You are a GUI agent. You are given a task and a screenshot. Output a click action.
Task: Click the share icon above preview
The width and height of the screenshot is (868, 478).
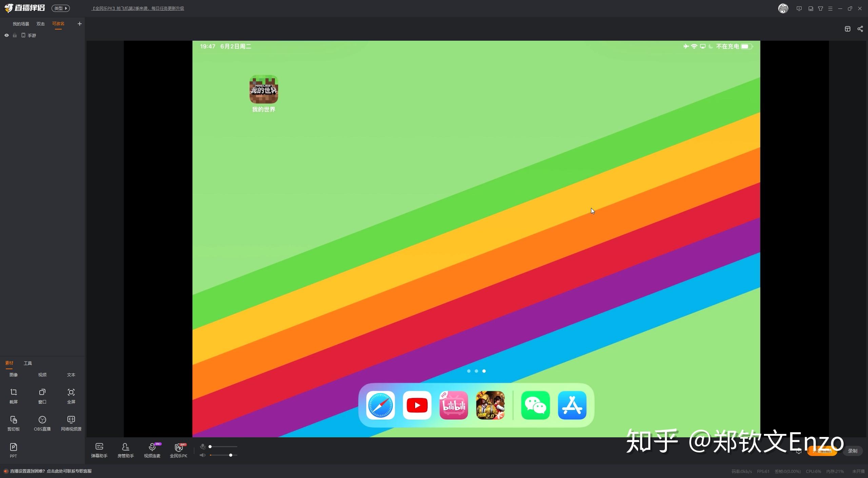coord(860,29)
